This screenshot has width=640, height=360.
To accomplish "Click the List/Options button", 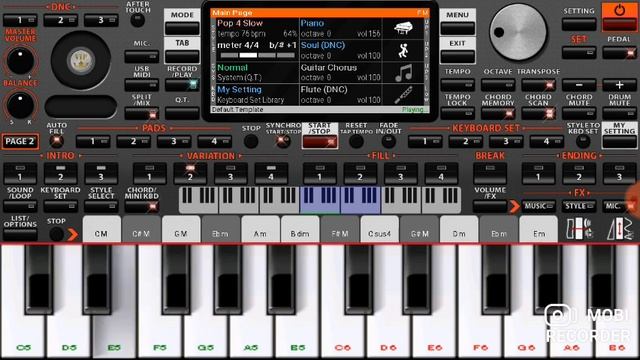I will [20, 235].
